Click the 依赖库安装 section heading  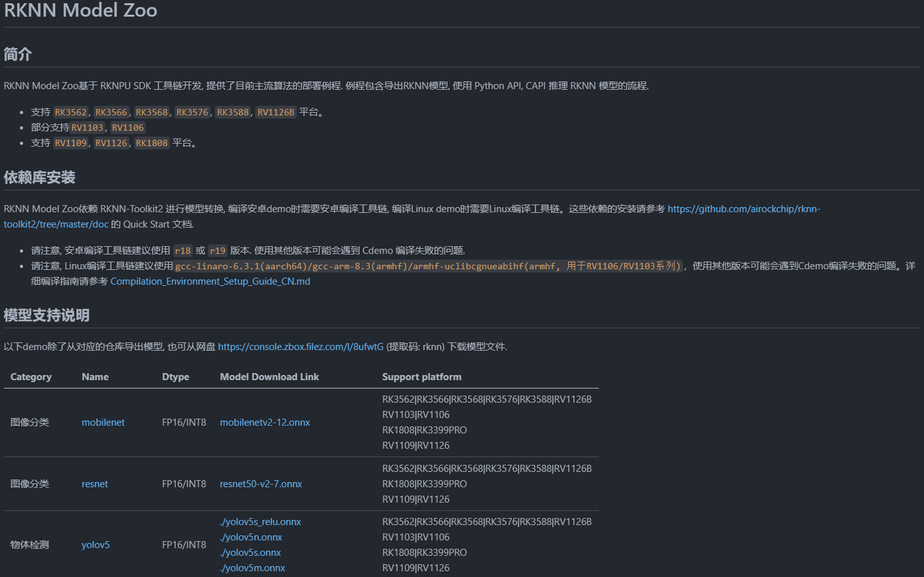coord(40,178)
